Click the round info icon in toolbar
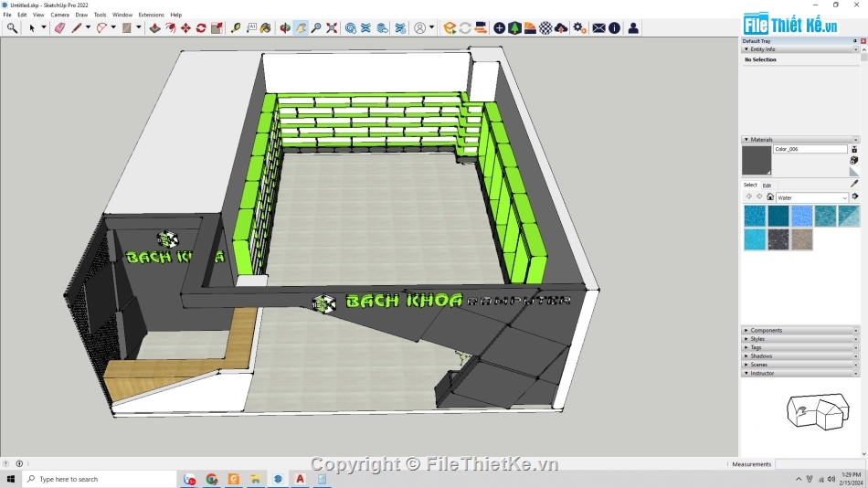This screenshot has width=868, height=488. pyautogui.click(x=614, y=27)
